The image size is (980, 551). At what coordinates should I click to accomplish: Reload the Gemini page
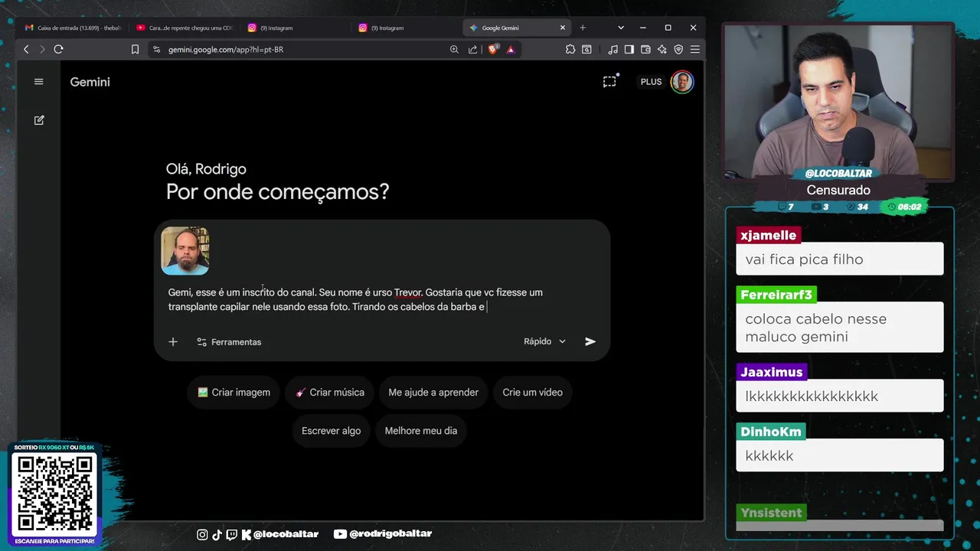[x=58, y=49]
